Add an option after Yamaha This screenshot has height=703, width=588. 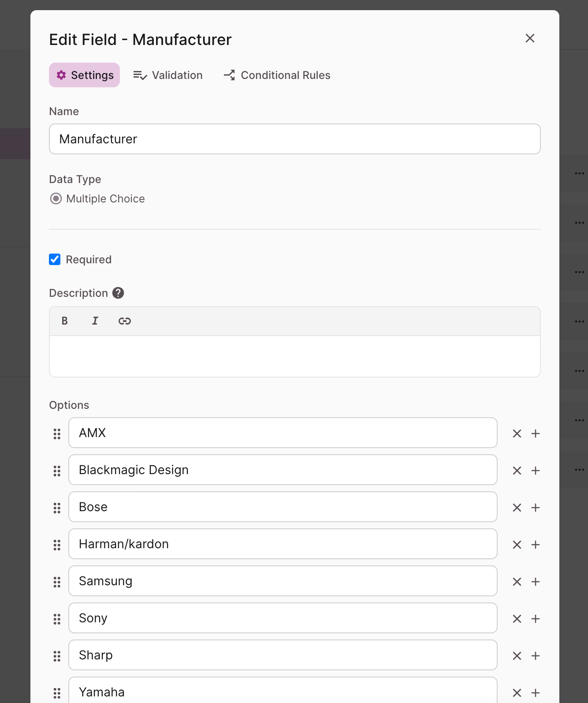pyautogui.click(x=536, y=693)
